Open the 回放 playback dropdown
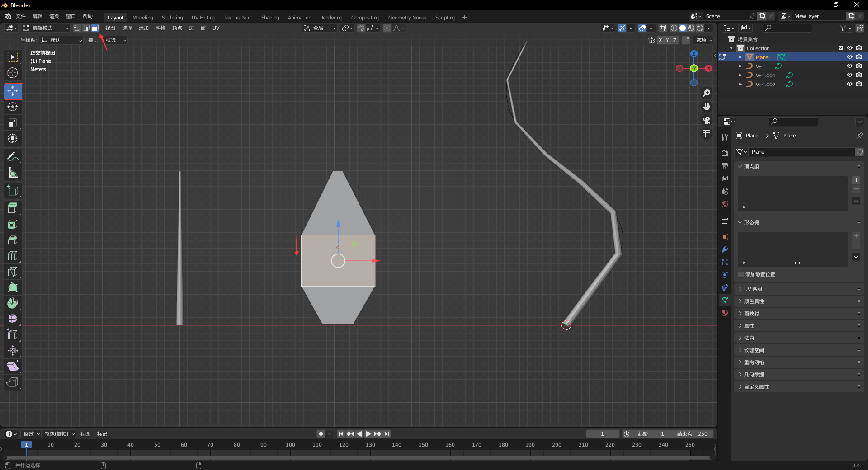This screenshot has width=868, height=470. pyautogui.click(x=32, y=434)
